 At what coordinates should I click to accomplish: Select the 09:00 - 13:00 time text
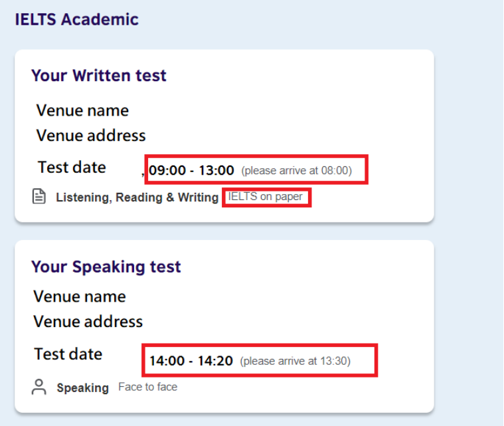pyautogui.click(x=191, y=171)
